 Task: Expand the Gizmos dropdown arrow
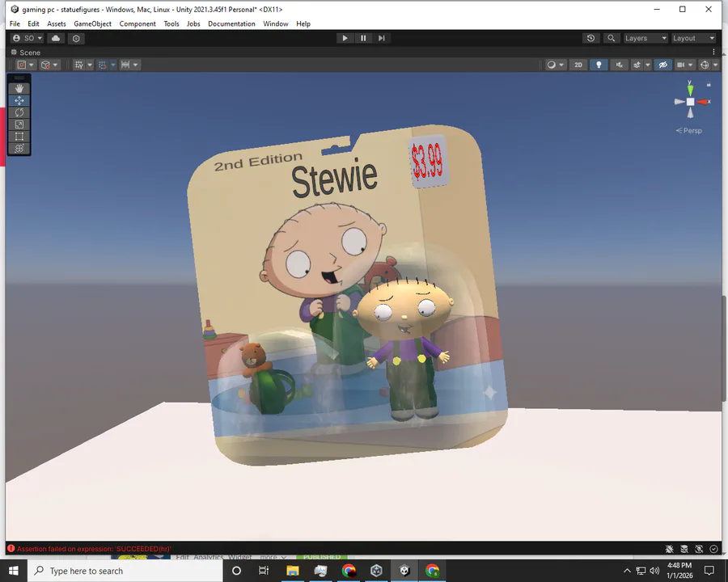(715, 65)
